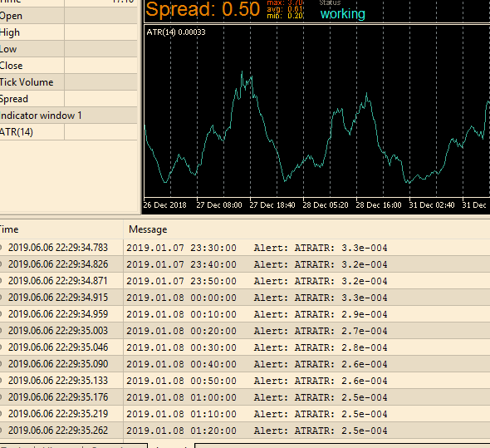
Task: Select the Spread row in Data Window
Action: point(68,99)
